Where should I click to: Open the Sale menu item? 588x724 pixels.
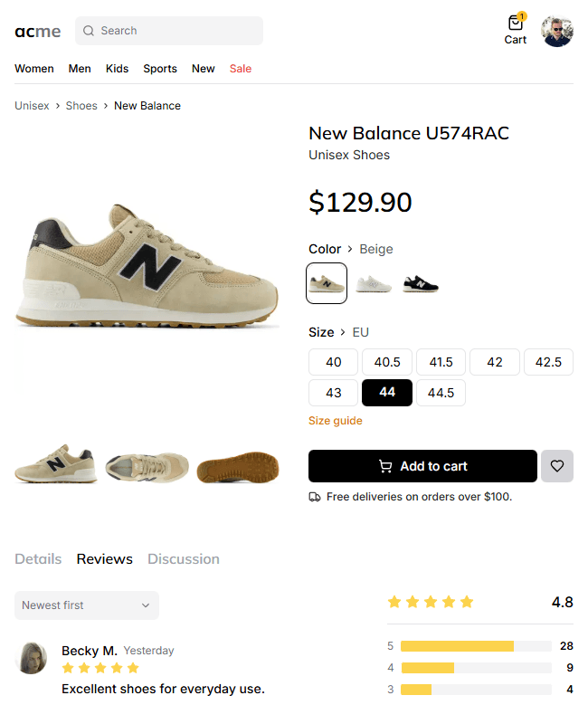241,69
